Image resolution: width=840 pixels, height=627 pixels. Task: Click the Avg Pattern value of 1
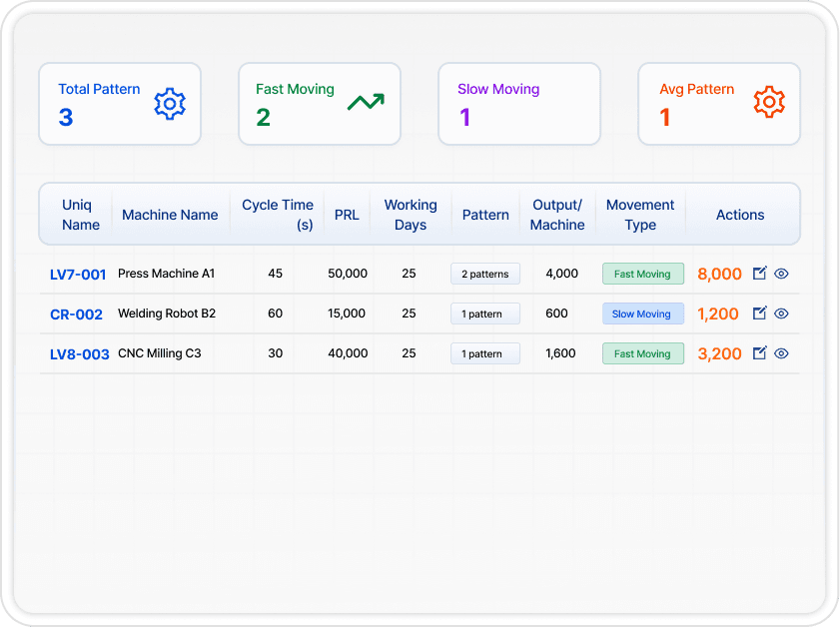coord(665,117)
